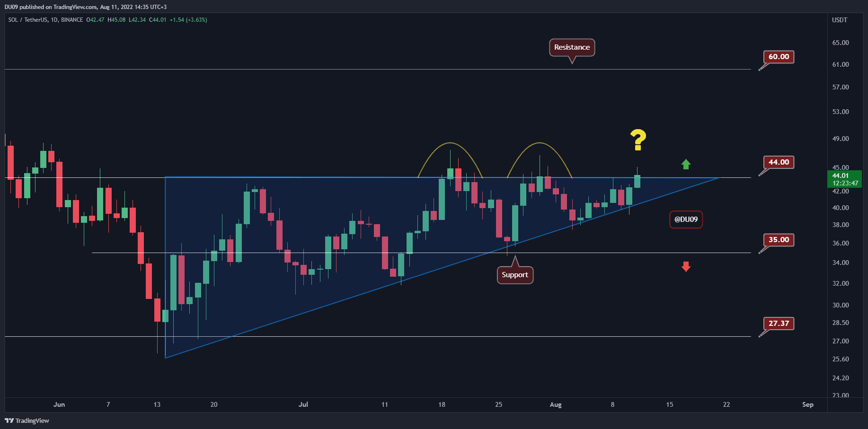
Task: Click the 27.37 price label tag
Action: pyautogui.click(x=779, y=324)
